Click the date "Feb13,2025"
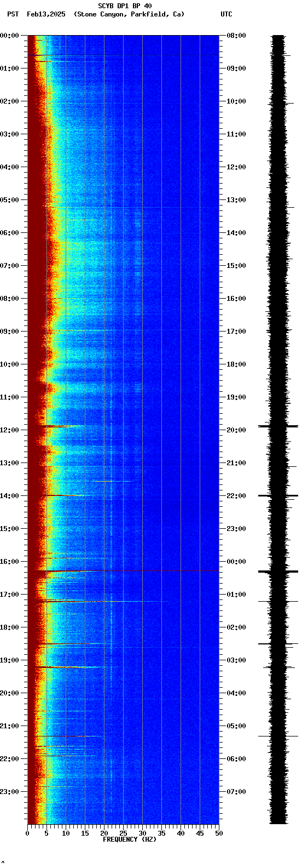Screen dimensions: 302x868 pyautogui.click(x=46, y=14)
